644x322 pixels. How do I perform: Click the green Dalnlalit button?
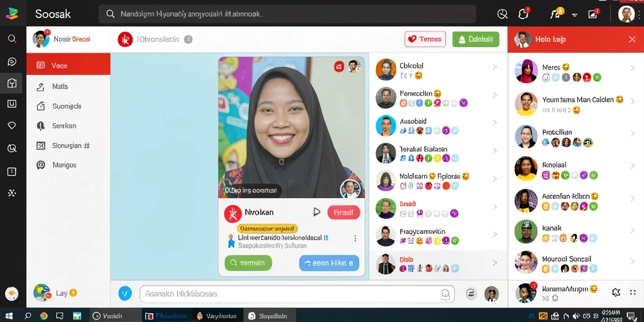click(x=475, y=40)
